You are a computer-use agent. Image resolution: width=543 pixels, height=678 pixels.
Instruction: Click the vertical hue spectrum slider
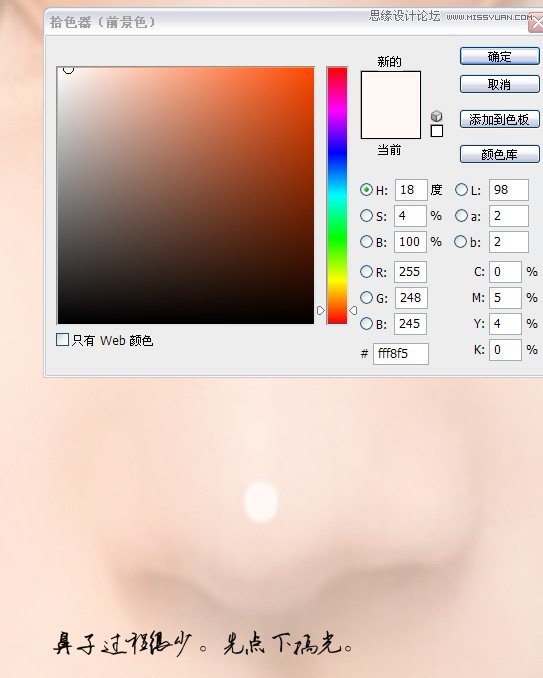coord(337,195)
